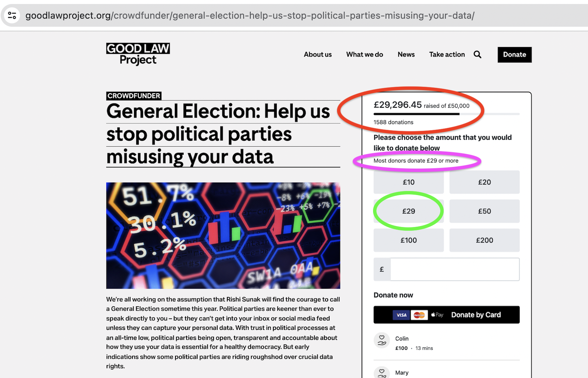
Task: Go to the News page
Action: click(406, 54)
